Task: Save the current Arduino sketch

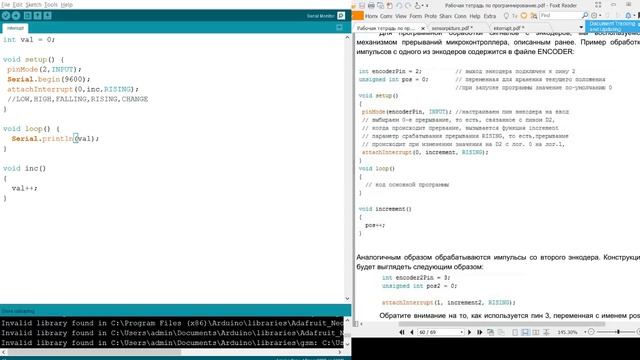Action: coord(47,16)
